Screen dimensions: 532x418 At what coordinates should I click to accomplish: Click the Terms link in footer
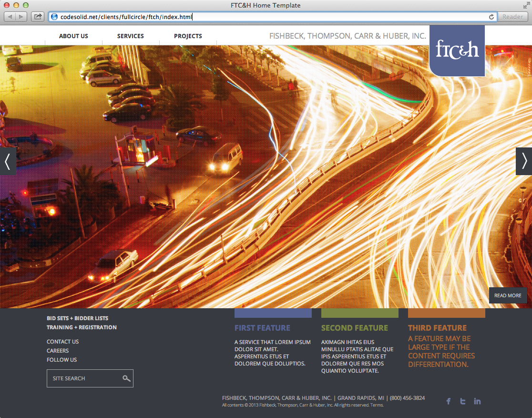pos(377,405)
